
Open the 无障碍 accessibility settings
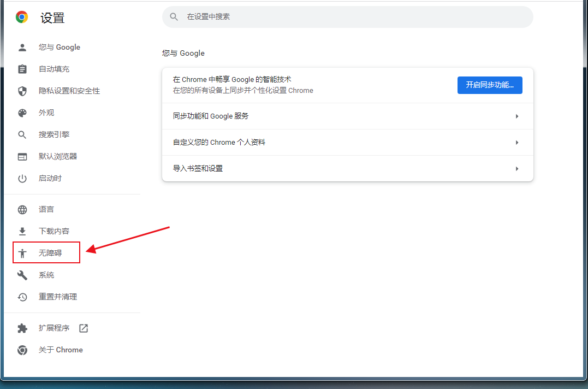tap(50, 253)
